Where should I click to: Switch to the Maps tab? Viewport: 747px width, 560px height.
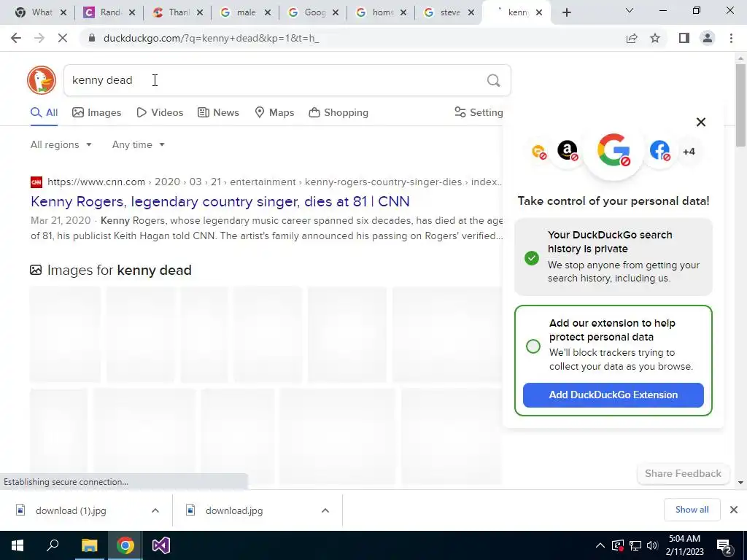pyautogui.click(x=274, y=113)
